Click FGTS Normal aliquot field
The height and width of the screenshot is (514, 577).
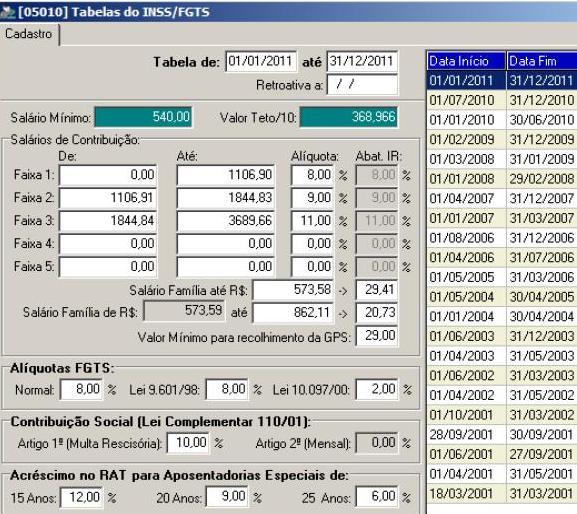[x=82, y=389]
